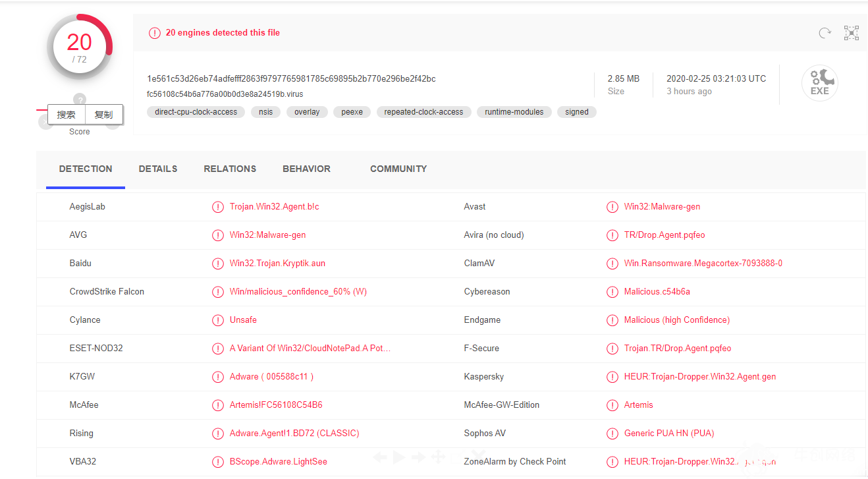Viewport: 868px width, 479px height.
Task: Click the warning icon in AegisLab row
Action: (x=218, y=207)
